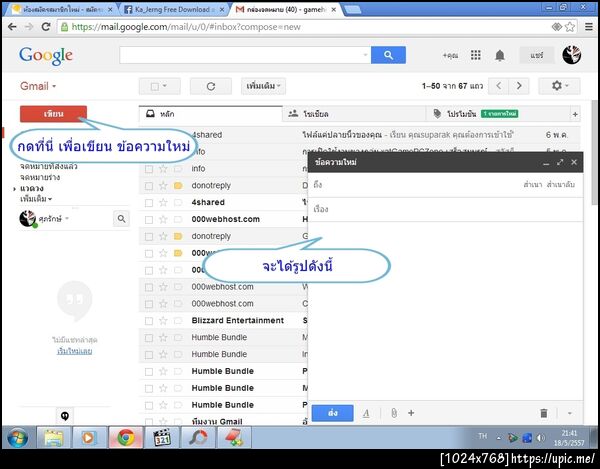Bookmark this page with the star icon

click(x=570, y=26)
